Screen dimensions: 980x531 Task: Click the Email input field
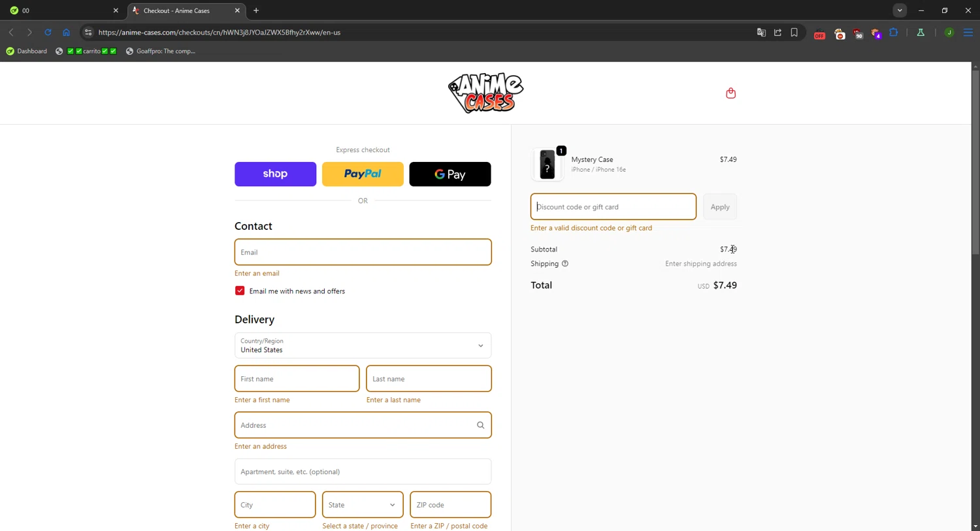coord(363,252)
